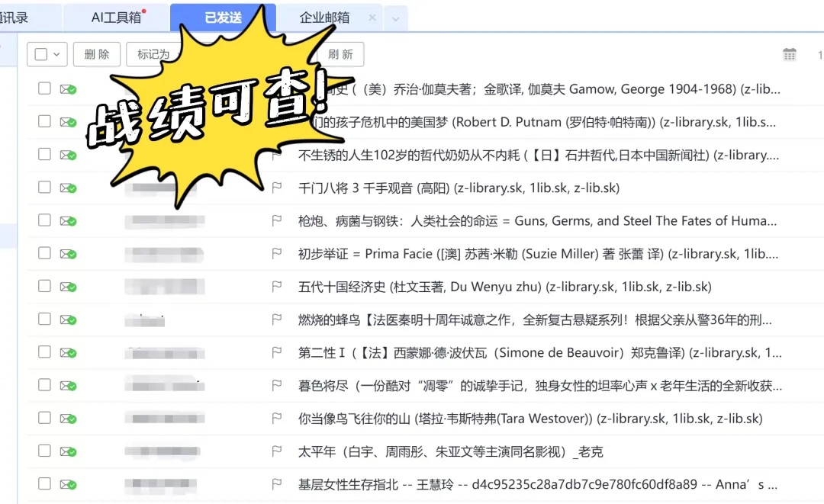Click sent-status envelope icon of 枪炮、病菌与钢铁 email
Image resolution: width=824 pixels, height=504 pixels.
coord(68,221)
